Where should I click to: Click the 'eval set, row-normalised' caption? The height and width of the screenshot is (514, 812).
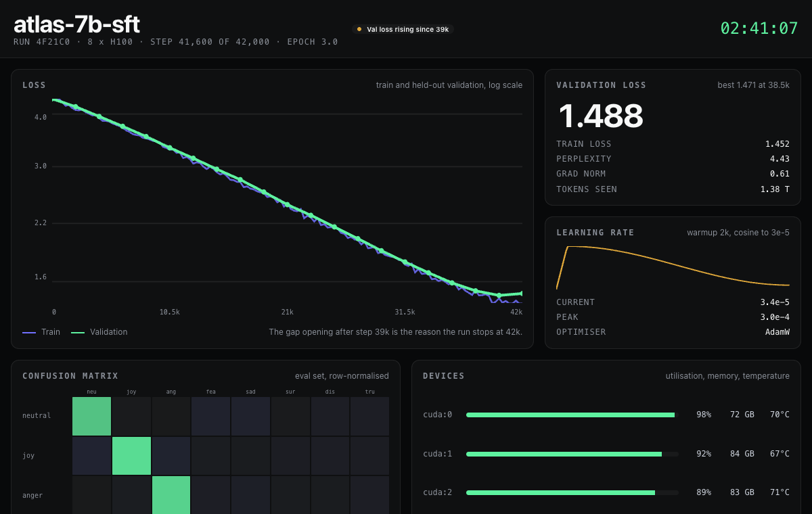click(342, 376)
